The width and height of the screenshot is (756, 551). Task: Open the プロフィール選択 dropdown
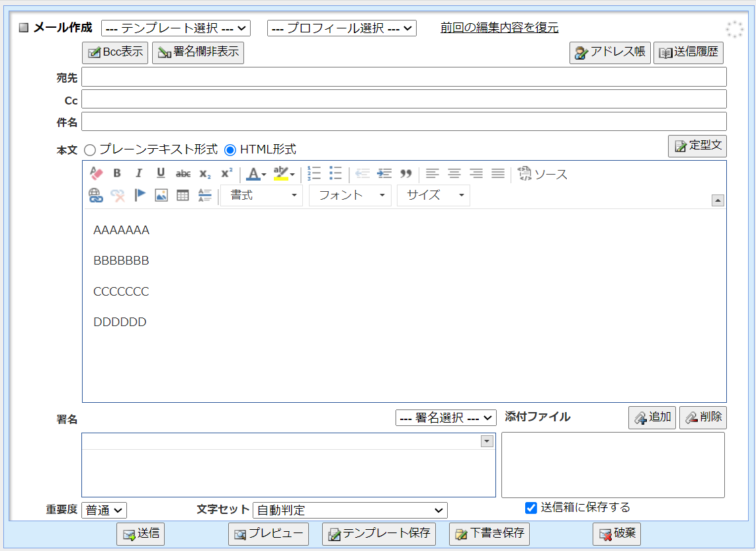[342, 28]
